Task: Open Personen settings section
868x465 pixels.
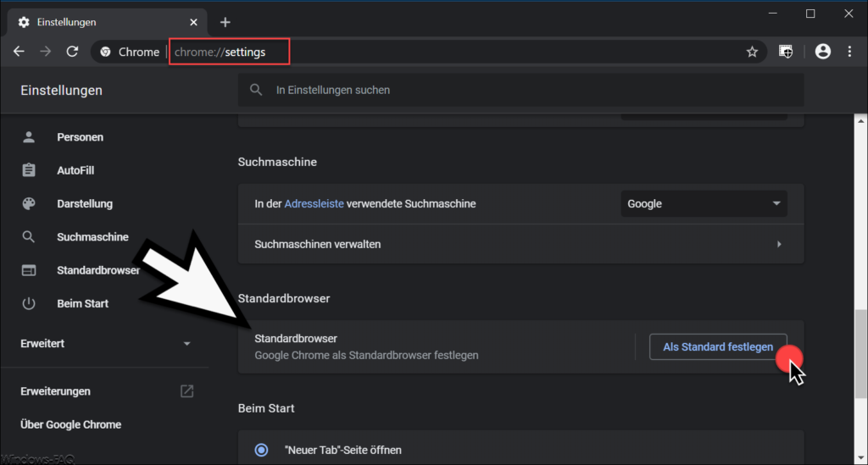Action: 80,137
